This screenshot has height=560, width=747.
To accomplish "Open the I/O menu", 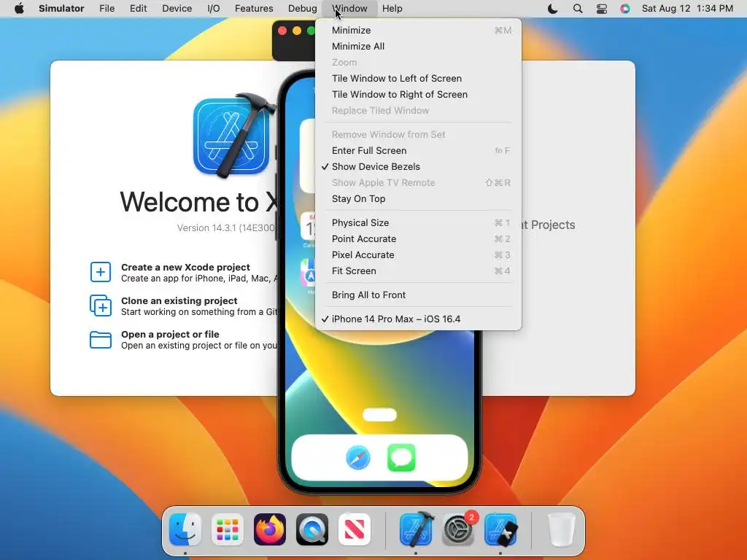I will [214, 9].
